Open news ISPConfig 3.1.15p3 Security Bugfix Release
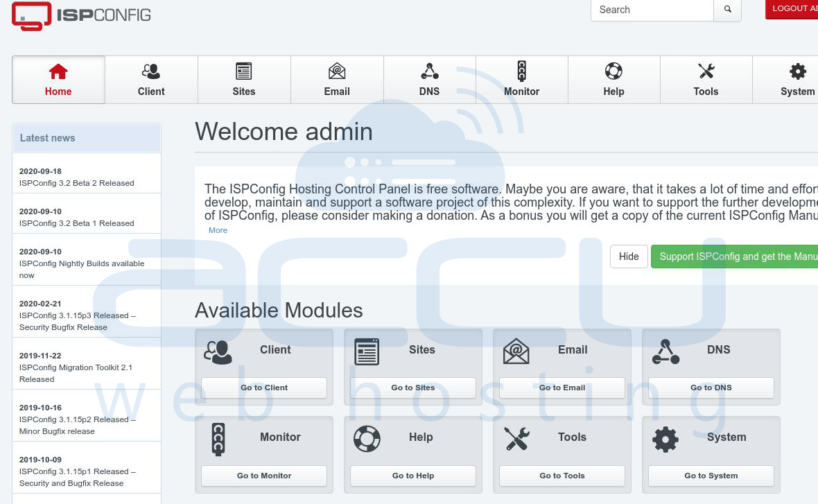This screenshot has width=818, height=504. point(77,322)
